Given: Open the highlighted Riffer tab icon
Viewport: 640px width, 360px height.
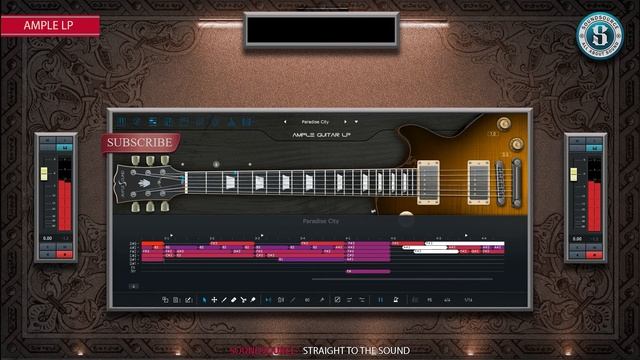Looking at the screenshot, I should tap(152, 122).
